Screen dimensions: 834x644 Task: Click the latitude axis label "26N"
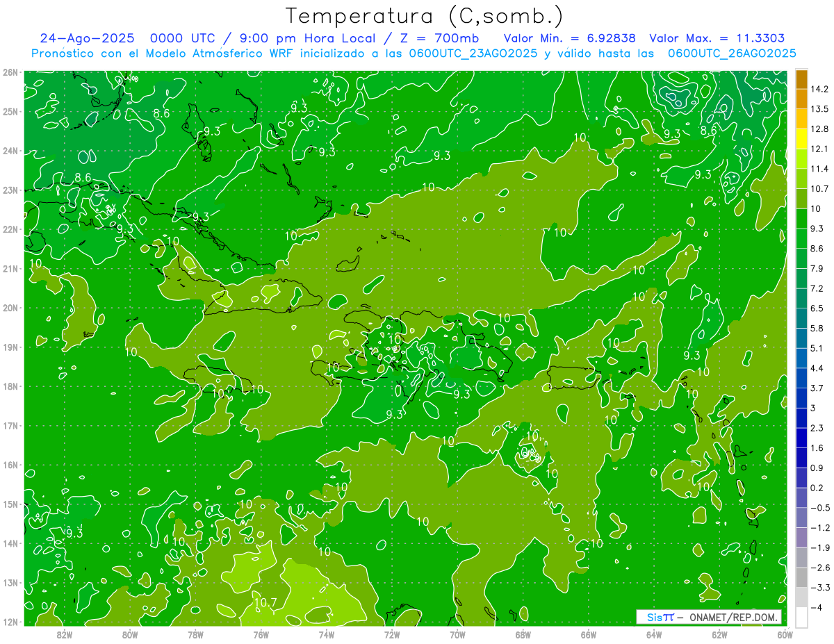10,72
